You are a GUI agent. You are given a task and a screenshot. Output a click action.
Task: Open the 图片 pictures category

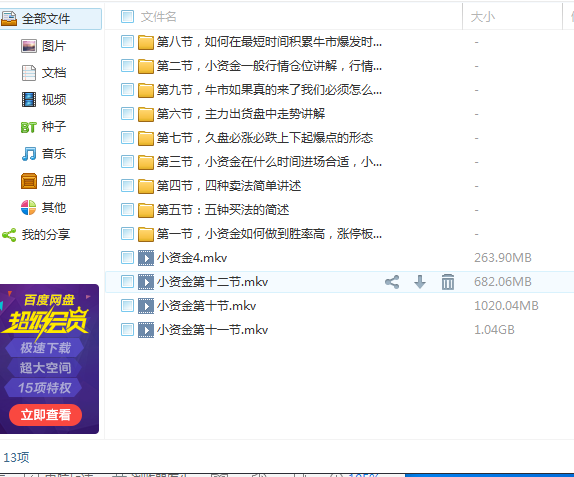44,46
